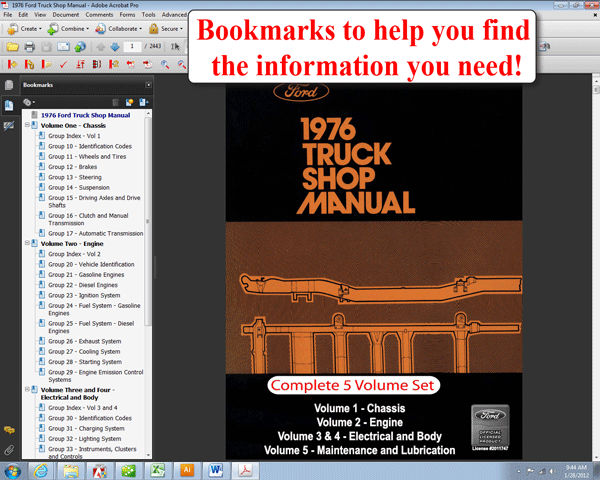Collapse the Volume Two - Engine bookmark

click(27, 243)
